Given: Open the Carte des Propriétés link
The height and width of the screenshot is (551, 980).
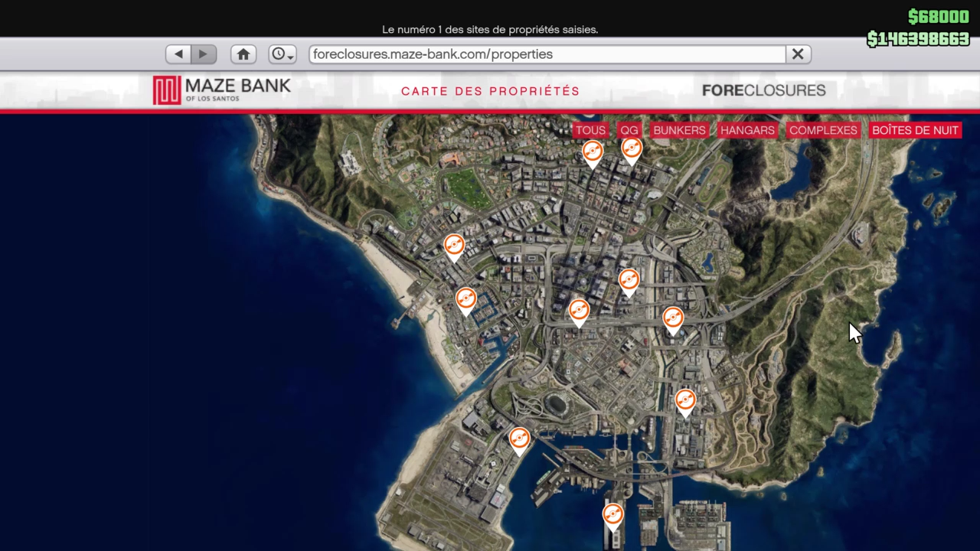Looking at the screenshot, I should tap(490, 91).
